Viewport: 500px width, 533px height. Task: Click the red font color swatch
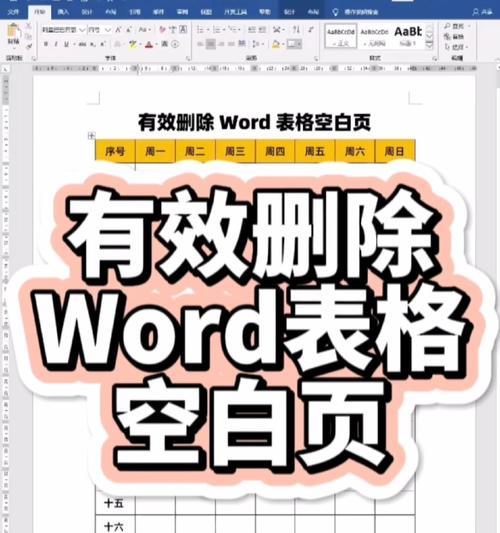tap(149, 45)
